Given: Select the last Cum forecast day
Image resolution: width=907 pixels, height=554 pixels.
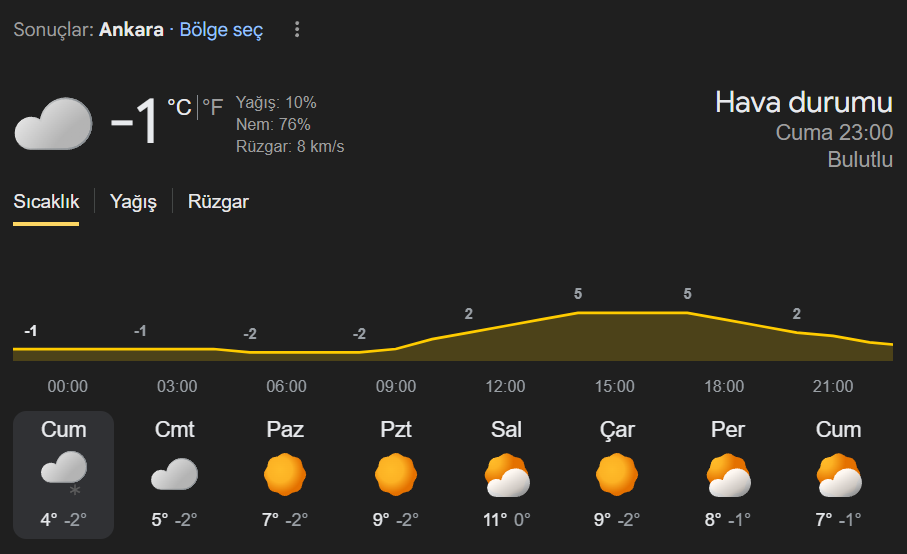Looking at the screenshot, I should [x=838, y=474].
